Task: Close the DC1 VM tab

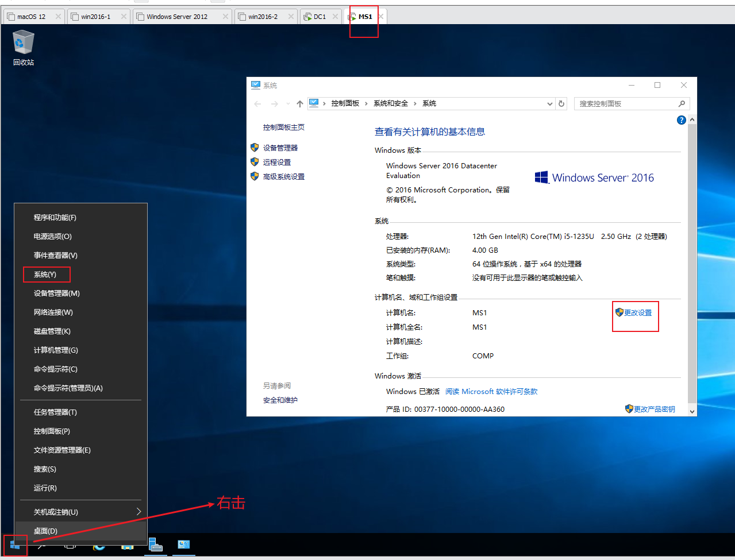Action: click(x=335, y=17)
